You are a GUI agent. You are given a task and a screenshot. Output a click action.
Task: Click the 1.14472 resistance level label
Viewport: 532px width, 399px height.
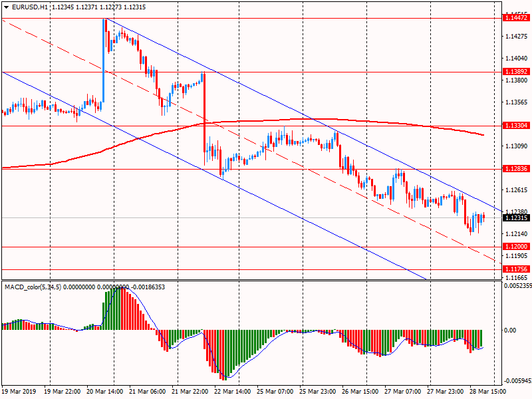(x=516, y=18)
